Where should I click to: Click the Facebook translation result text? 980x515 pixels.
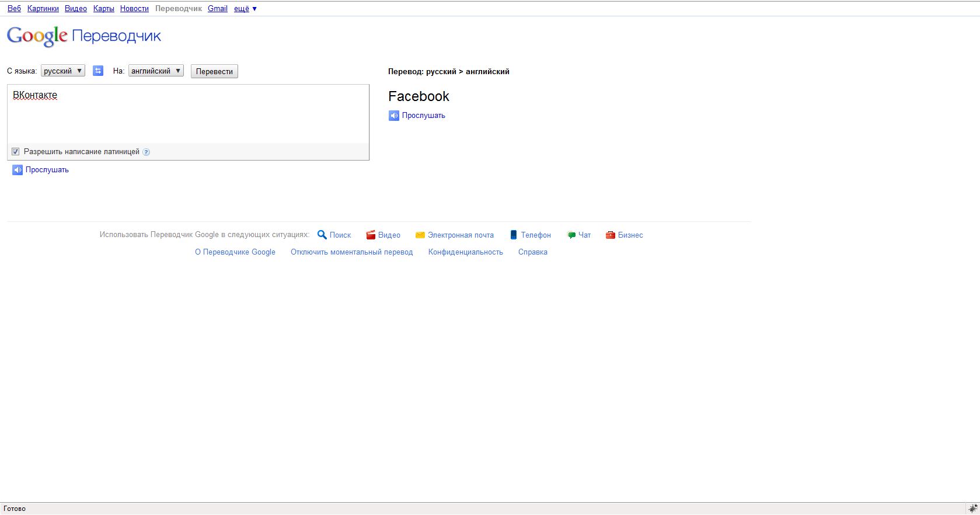pos(418,96)
